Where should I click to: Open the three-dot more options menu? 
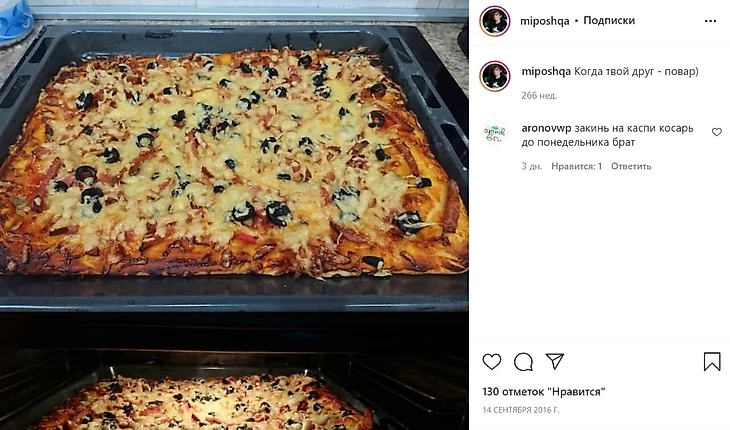(x=710, y=21)
